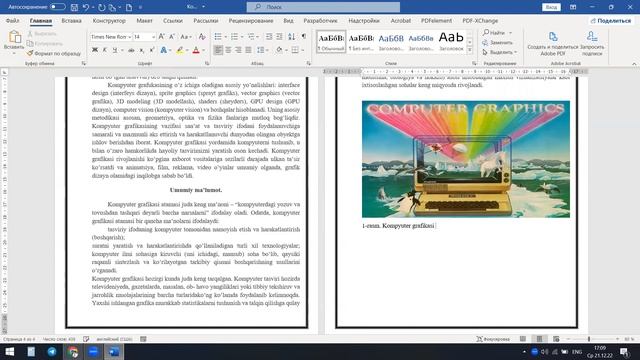Click the Text Effects A icon
The image size is (640, 360).
pos(163,50)
